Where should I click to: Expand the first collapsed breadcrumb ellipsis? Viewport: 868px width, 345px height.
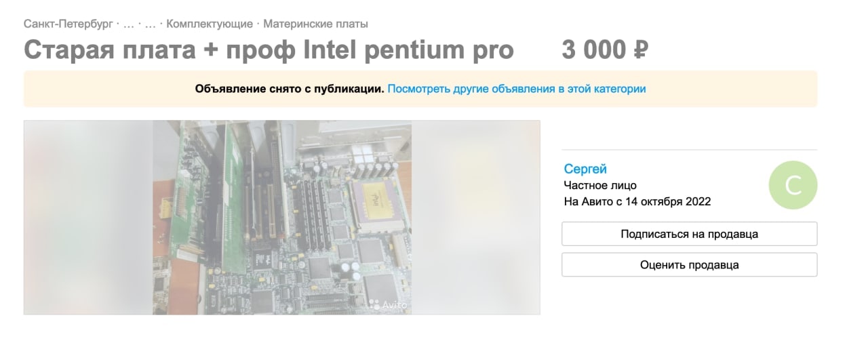129,24
